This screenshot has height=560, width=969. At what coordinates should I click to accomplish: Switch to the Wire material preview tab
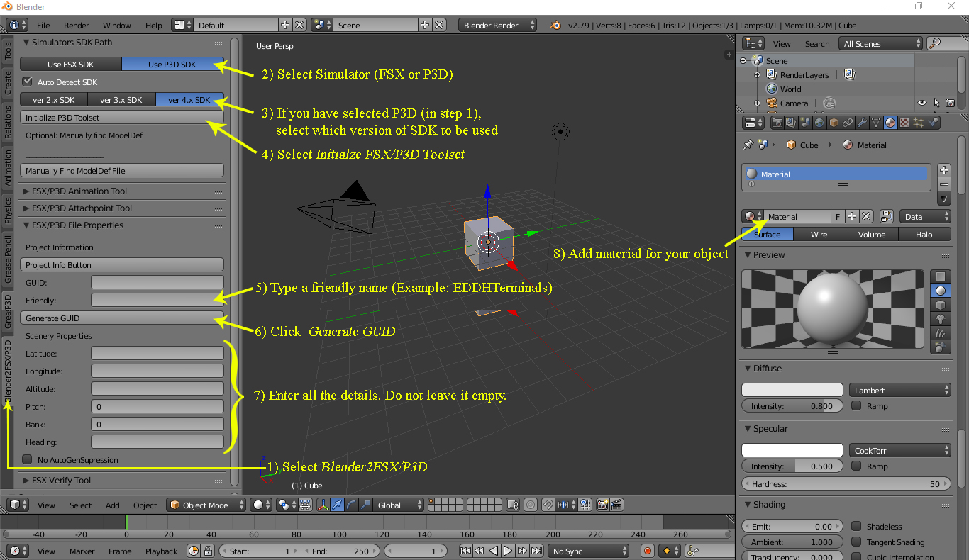click(819, 234)
